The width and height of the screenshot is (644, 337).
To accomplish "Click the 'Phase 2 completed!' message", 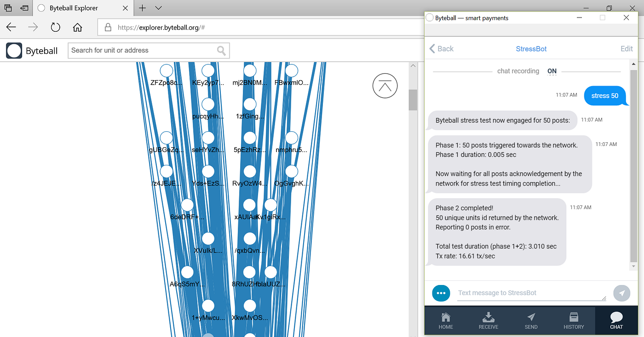I will click(497, 232).
